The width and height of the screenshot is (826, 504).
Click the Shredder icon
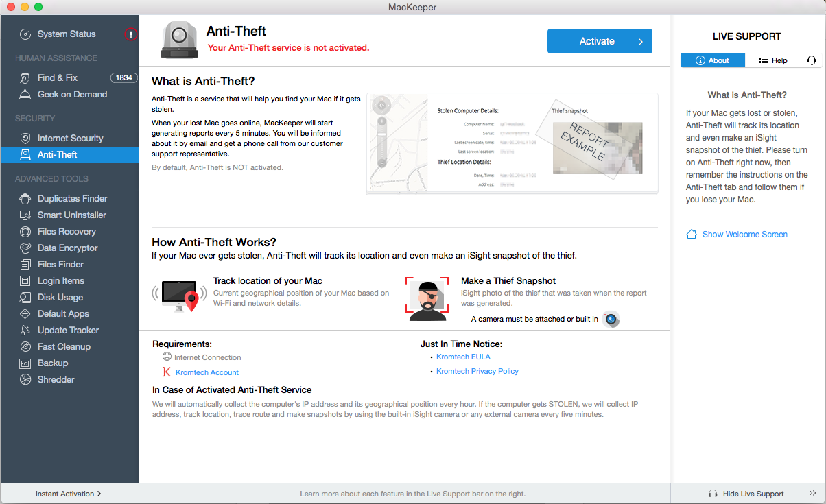pyautogui.click(x=25, y=379)
